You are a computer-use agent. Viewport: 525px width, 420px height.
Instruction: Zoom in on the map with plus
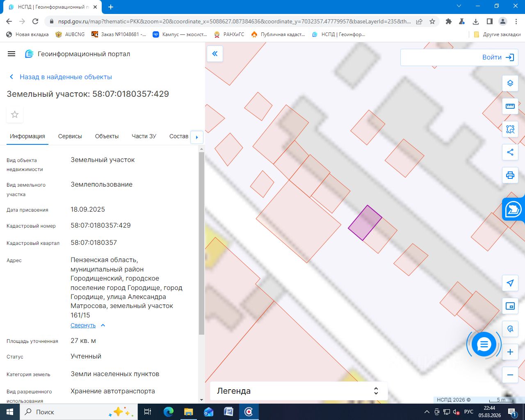[510, 352]
